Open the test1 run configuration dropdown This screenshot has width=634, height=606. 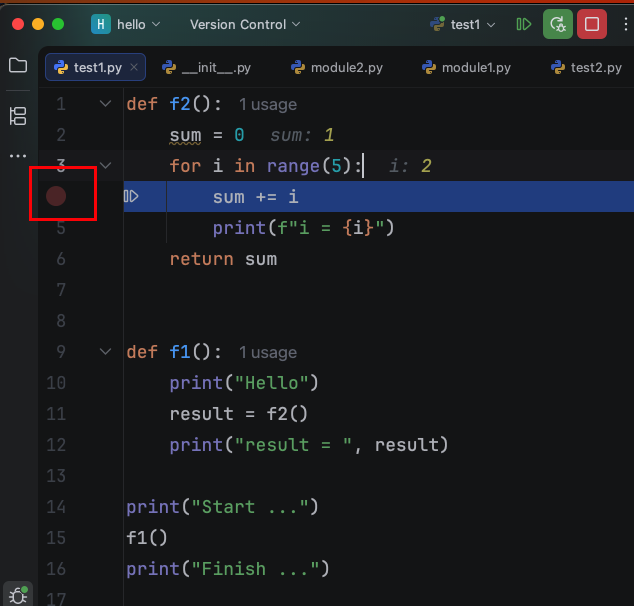(x=463, y=24)
